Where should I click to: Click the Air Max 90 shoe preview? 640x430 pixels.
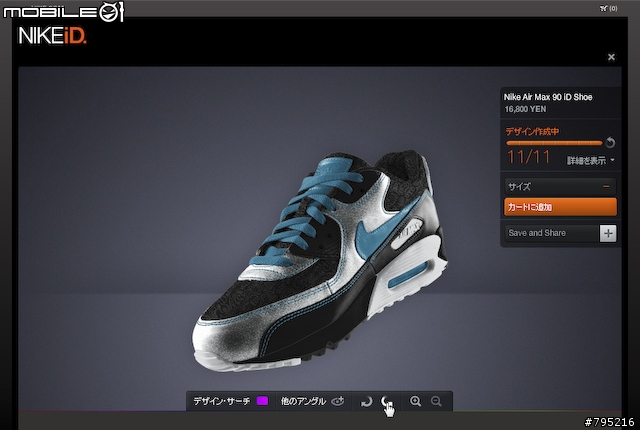320,261
